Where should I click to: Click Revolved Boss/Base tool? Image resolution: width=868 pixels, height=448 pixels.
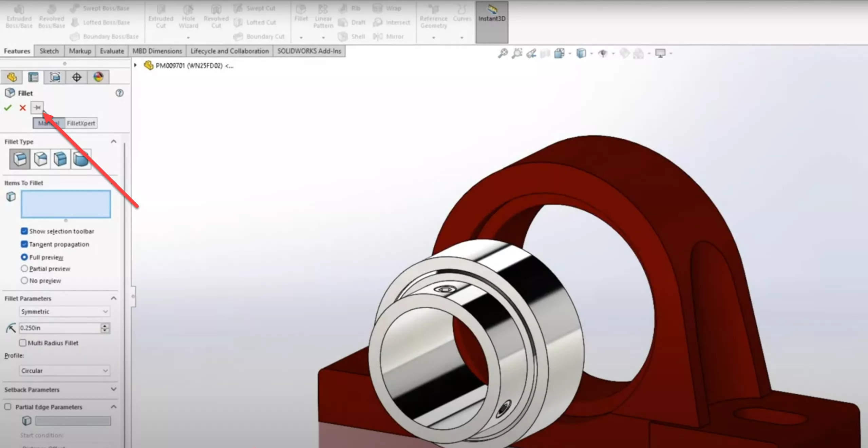[x=52, y=16]
